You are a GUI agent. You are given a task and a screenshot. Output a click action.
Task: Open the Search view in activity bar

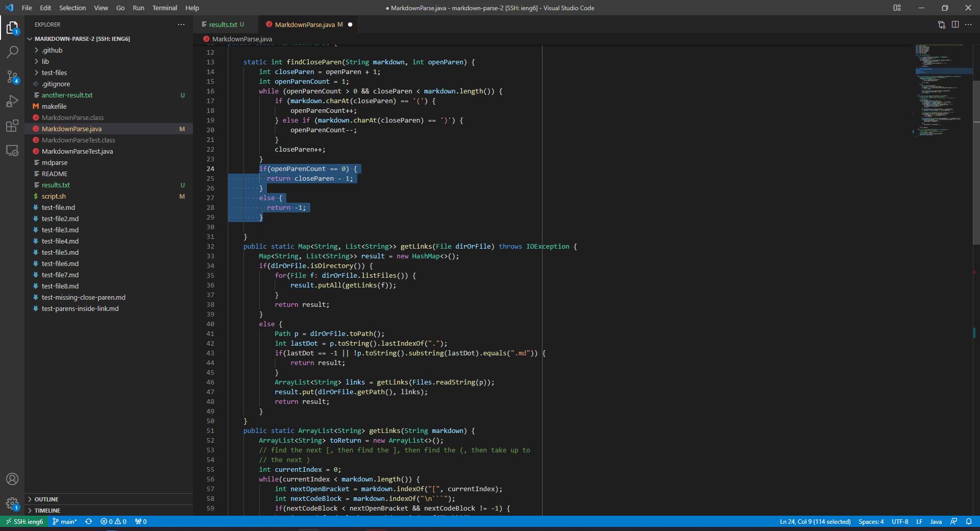tap(12, 52)
